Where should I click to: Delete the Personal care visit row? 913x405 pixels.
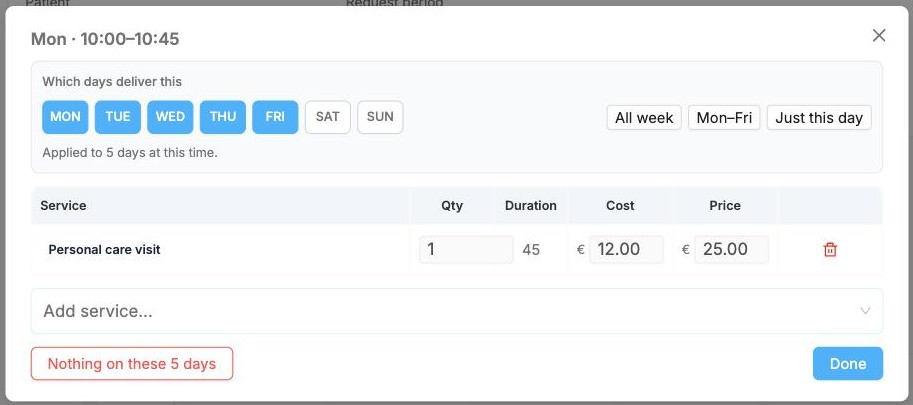click(830, 250)
